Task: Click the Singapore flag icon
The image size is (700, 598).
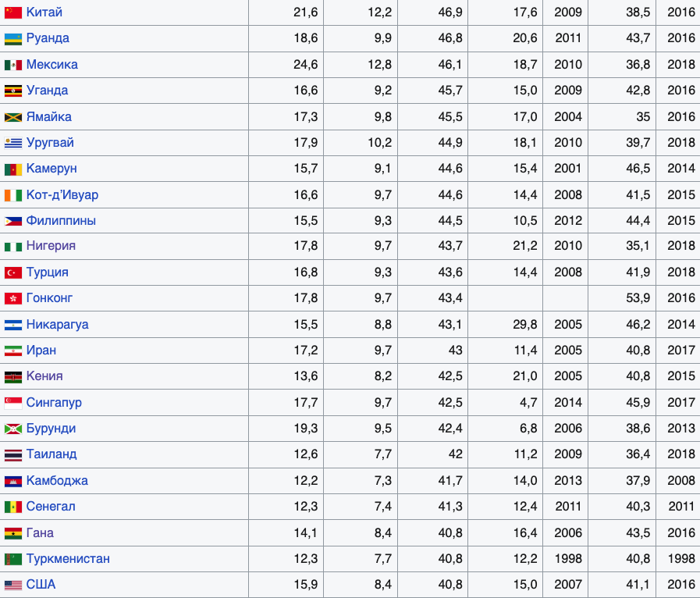Action: (13, 404)
